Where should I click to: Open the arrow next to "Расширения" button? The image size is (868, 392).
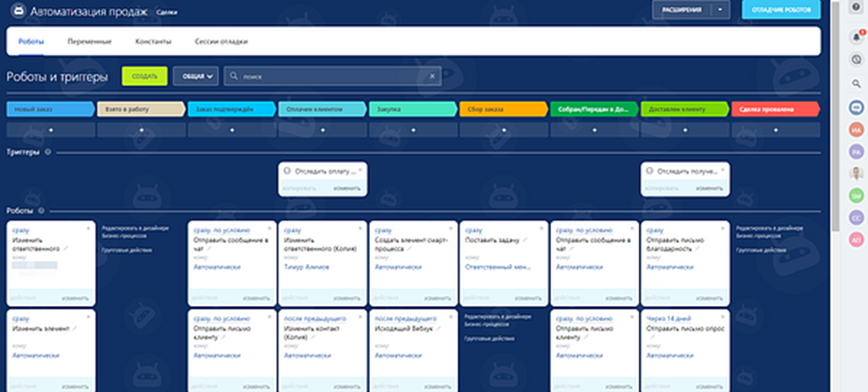(719, 9)
